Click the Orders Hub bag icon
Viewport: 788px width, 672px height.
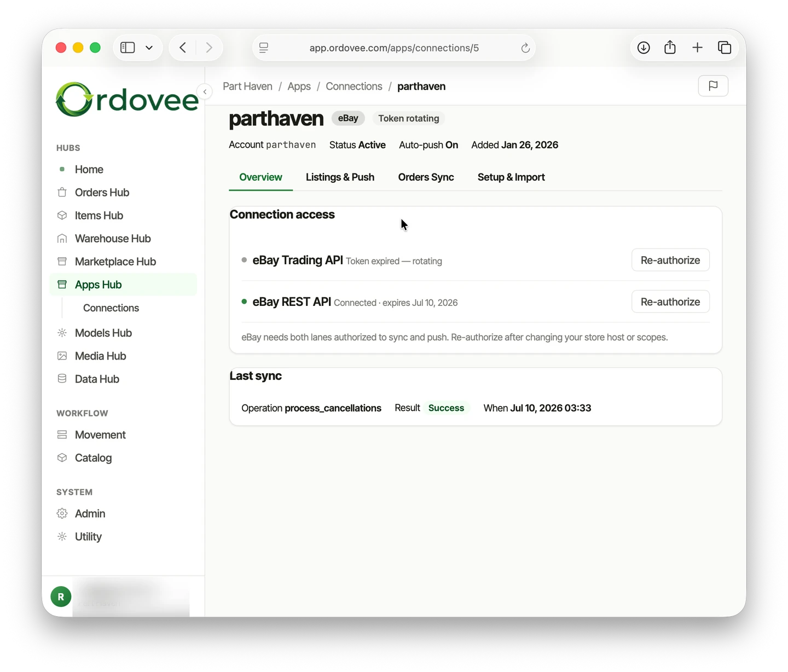62,192
